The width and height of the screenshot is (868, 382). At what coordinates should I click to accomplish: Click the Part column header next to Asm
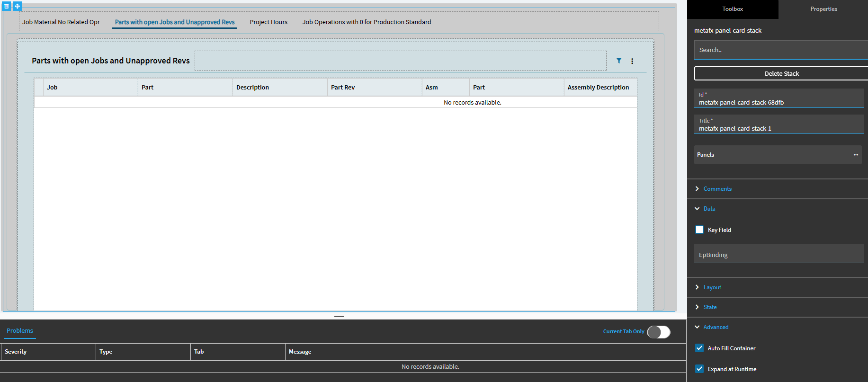(517, 87)
